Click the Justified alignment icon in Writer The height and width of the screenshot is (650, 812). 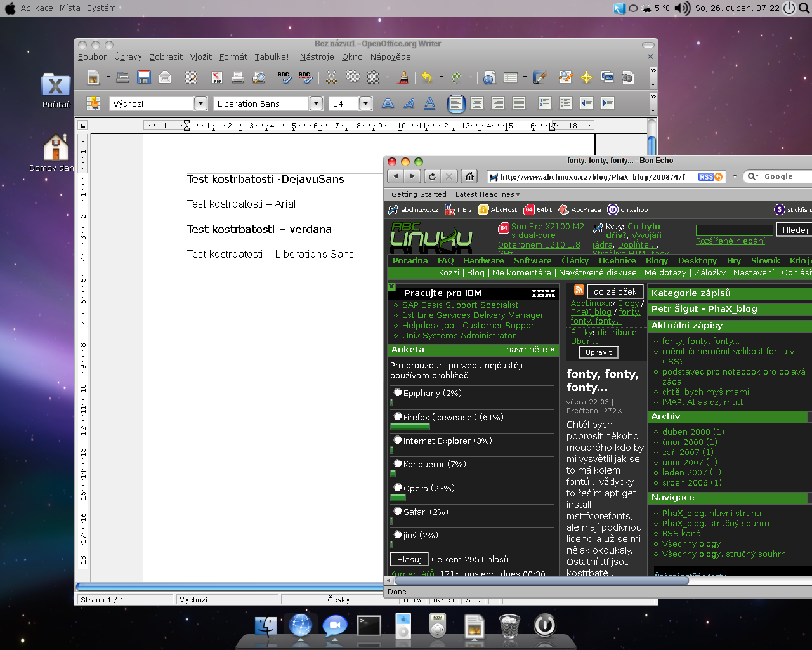519,103
